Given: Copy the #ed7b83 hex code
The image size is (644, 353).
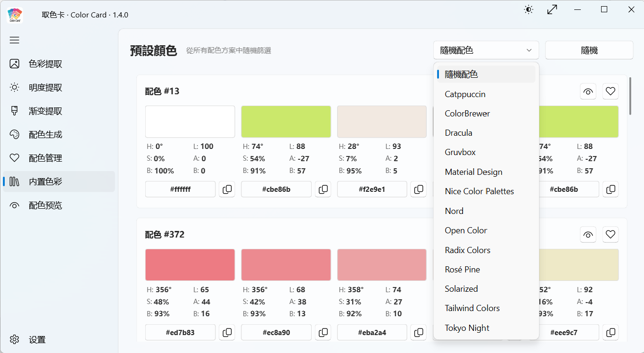Looking at the screenshot, I should coord(227,332).
